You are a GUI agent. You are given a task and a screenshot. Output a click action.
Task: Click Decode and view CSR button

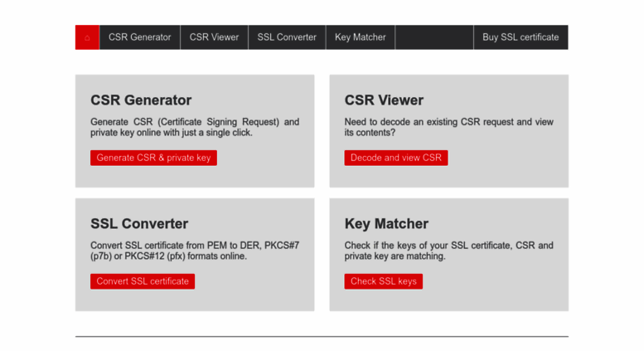(x=396, y=158)
